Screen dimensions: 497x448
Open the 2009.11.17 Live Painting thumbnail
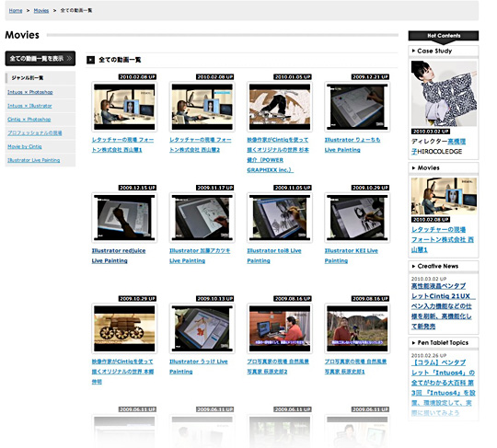point(202,218)
